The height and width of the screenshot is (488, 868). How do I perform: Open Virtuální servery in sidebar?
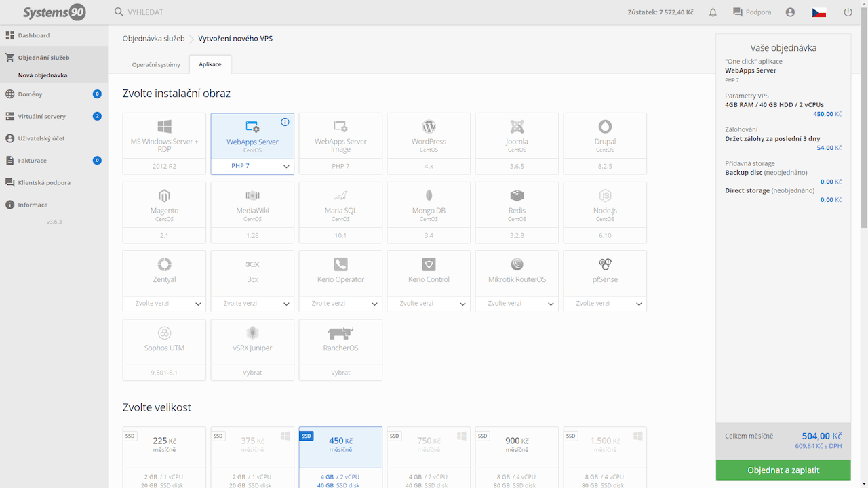tap(54, 116)
